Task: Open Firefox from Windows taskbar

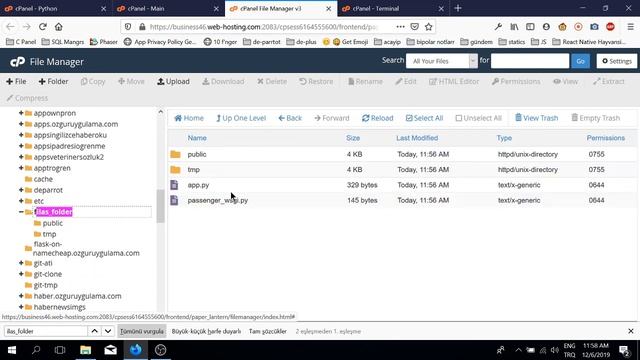Action: point(136,350)
